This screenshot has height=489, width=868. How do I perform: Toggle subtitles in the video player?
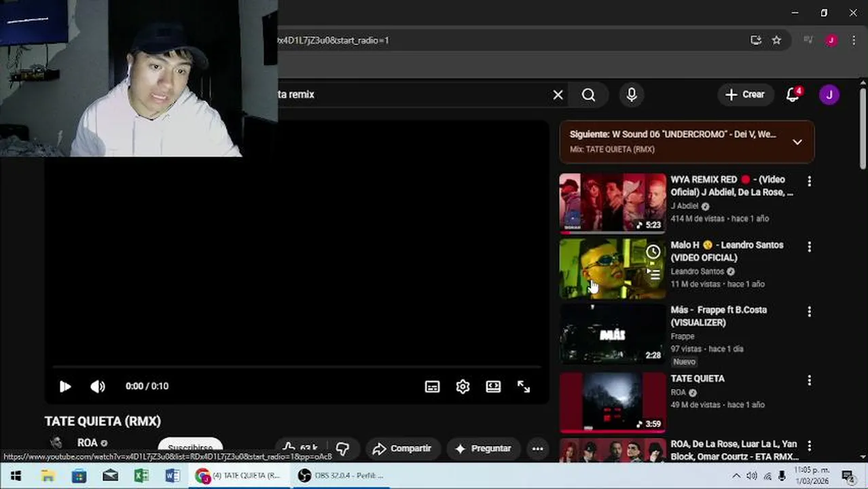[432, 386]
